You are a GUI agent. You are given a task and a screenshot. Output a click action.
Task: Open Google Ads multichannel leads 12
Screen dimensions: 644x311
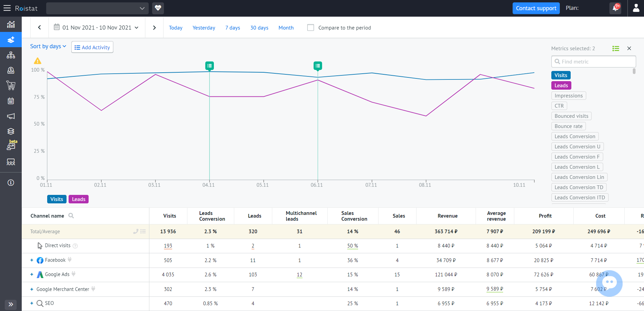(299, 275)
